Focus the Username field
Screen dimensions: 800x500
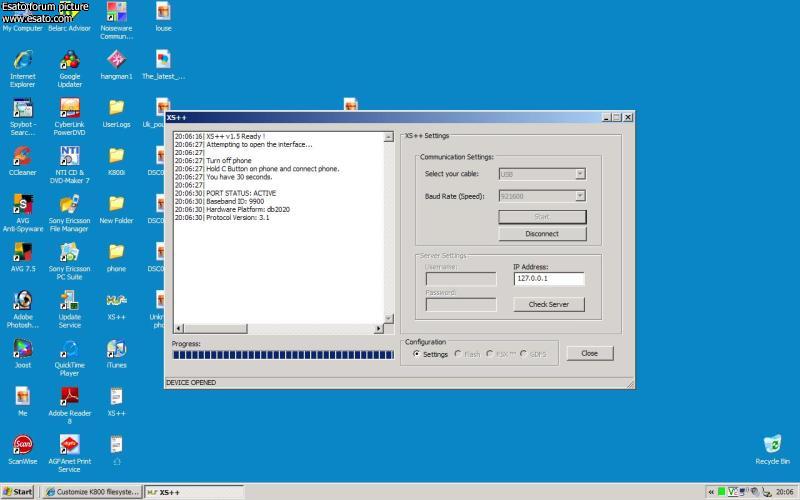[x=461, y=279]
